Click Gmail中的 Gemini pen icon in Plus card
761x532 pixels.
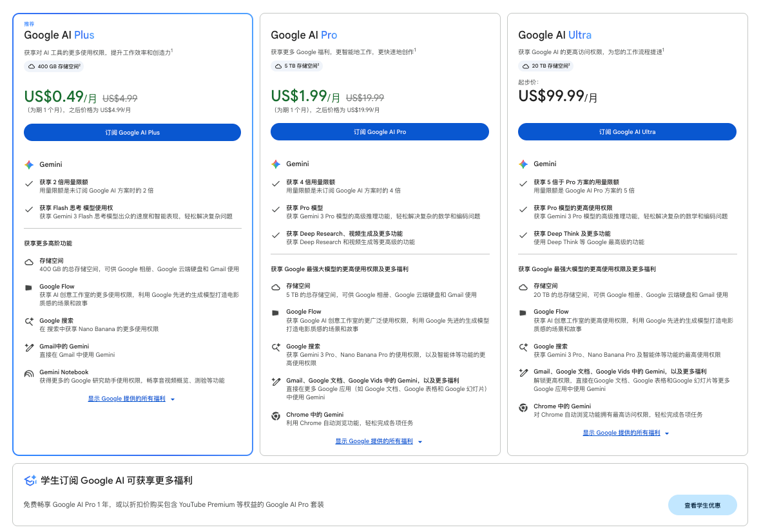click(x=29, y=347)
